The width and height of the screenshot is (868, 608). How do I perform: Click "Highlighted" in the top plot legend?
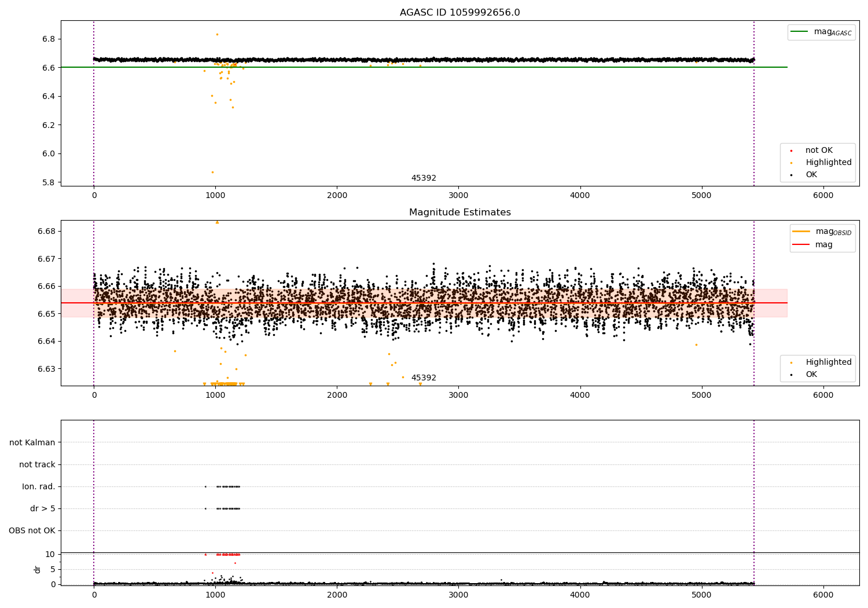[829, 163]
